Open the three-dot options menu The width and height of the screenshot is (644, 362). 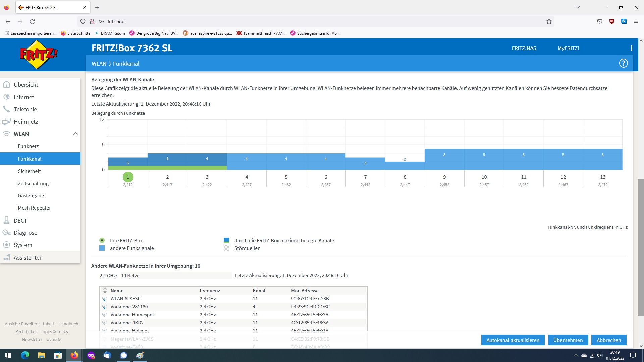(631, 48)
